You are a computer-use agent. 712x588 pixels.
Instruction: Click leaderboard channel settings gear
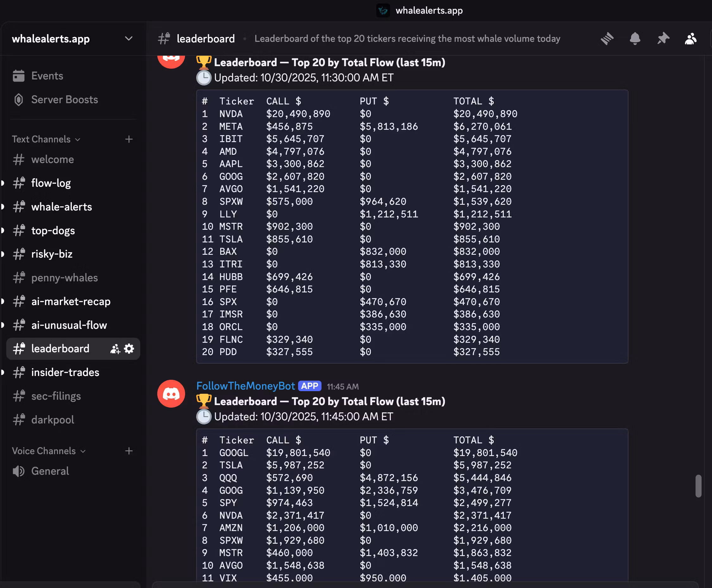click(x=129, y=348)
